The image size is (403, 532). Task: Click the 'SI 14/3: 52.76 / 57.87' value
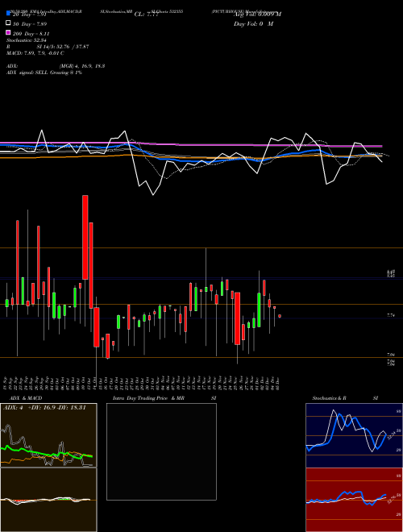[x=63, y=47]
